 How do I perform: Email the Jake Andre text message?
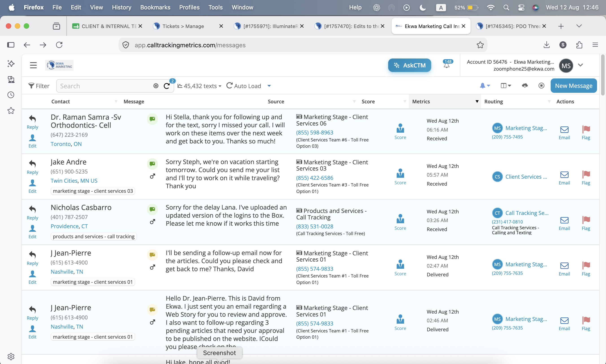pos(564,178)
